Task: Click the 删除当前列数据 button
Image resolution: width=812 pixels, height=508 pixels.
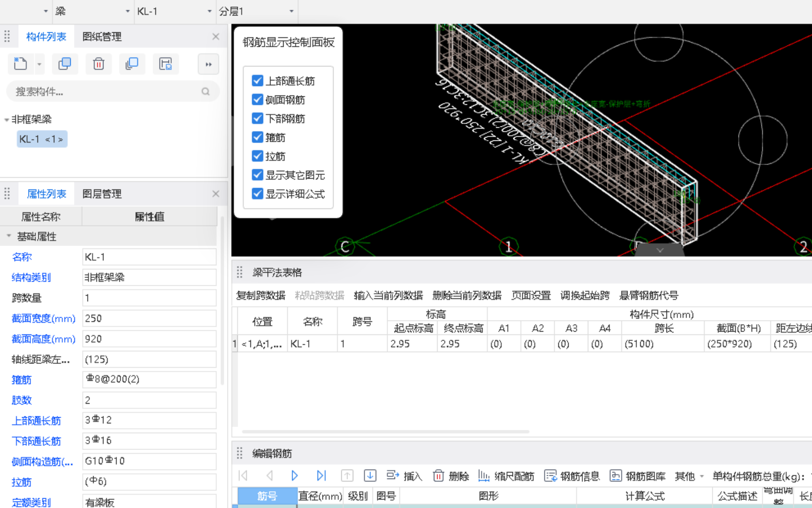Action: pyautogui.click(x=467, y=295)
